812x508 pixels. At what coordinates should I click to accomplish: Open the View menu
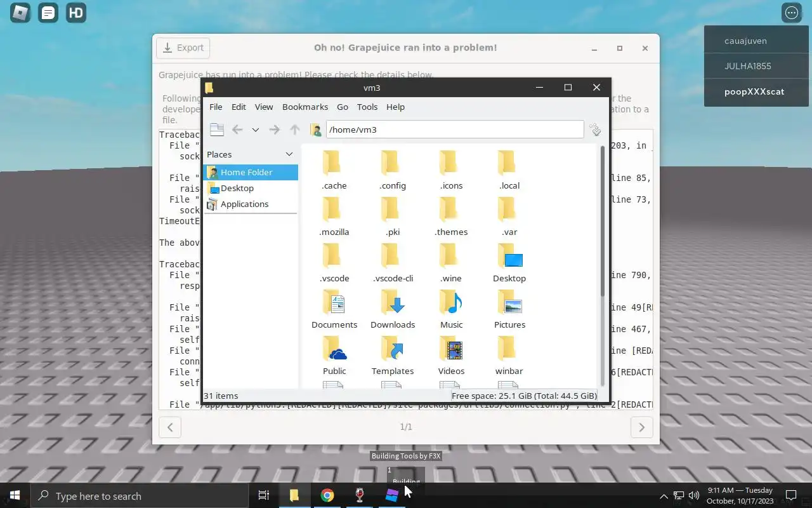coord(264,107)
